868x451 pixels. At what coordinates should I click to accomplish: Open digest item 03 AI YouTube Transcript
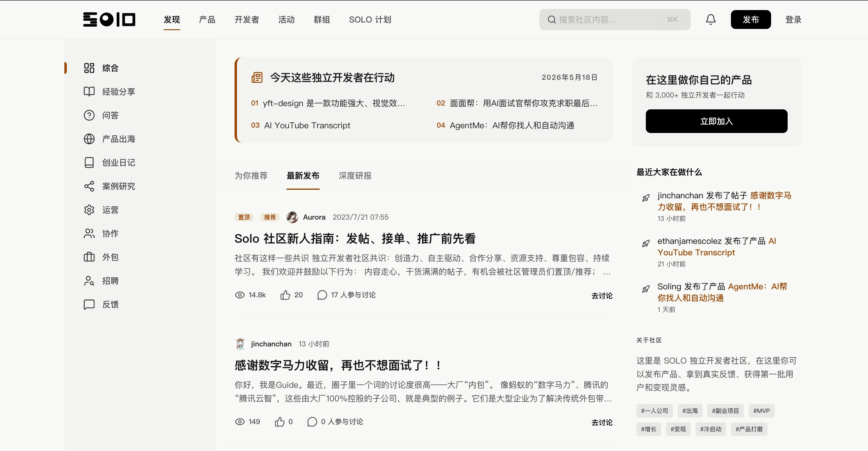(300, 125)
